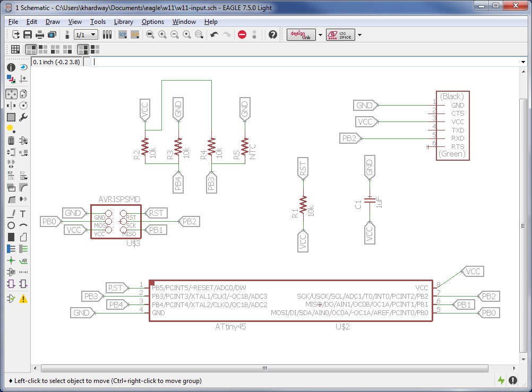Screen dimensions: 532x392
Task: Open the Options menu
Action: [x=153, y=22]
